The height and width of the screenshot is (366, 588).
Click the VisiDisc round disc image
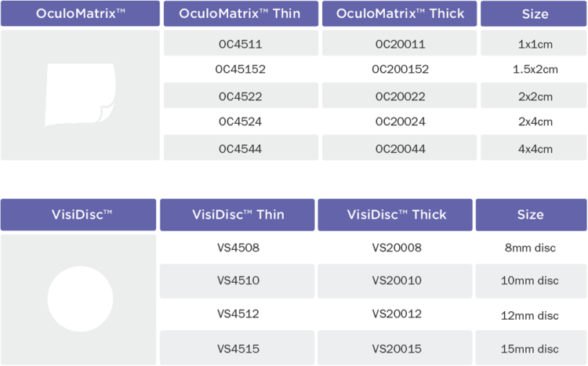[x=80, y=299]
